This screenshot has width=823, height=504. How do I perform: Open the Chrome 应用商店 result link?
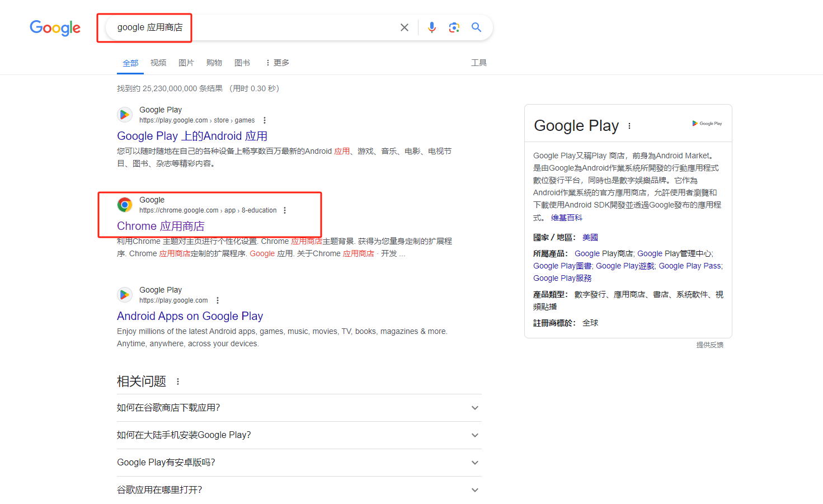coord(161,226)
